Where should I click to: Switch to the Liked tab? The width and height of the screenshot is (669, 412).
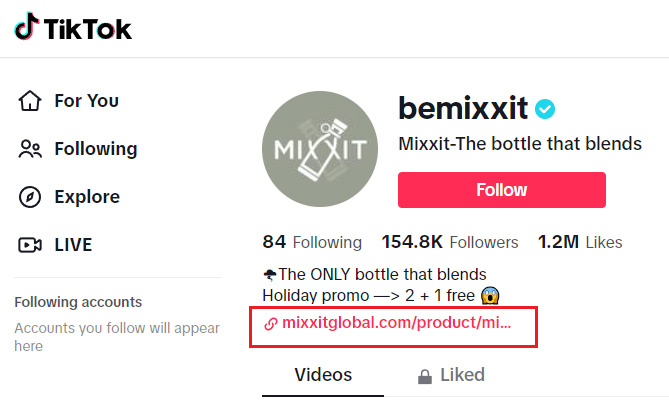(x=462, y=375)
